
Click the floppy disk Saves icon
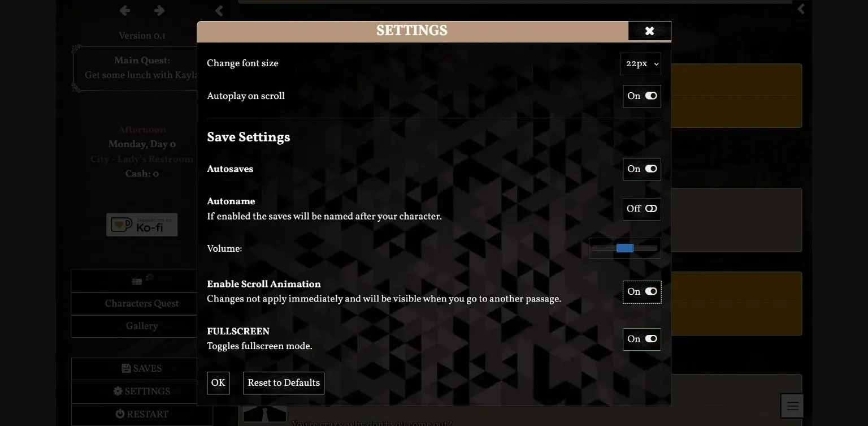(x=127, y=368)
